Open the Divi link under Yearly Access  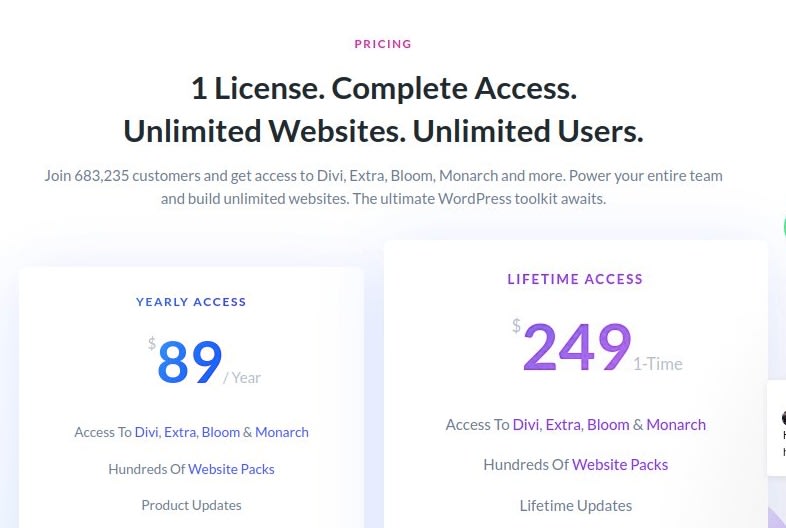click(146, 432)
